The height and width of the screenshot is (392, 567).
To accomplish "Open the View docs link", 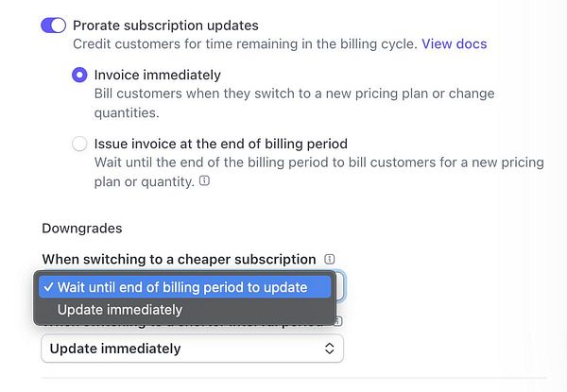I will (454, 43).
